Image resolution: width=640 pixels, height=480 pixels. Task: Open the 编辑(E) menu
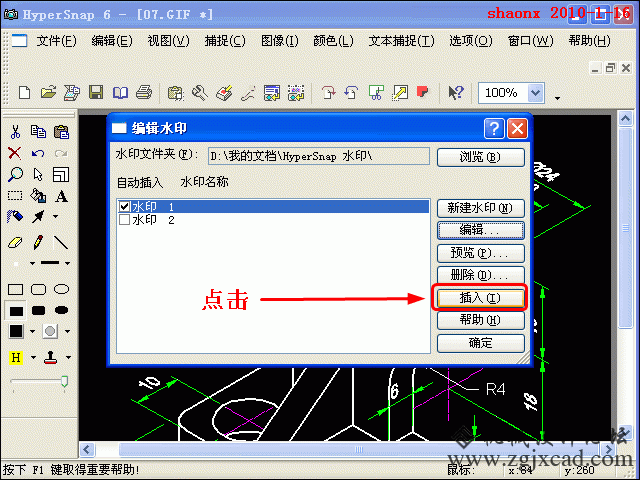112,41
